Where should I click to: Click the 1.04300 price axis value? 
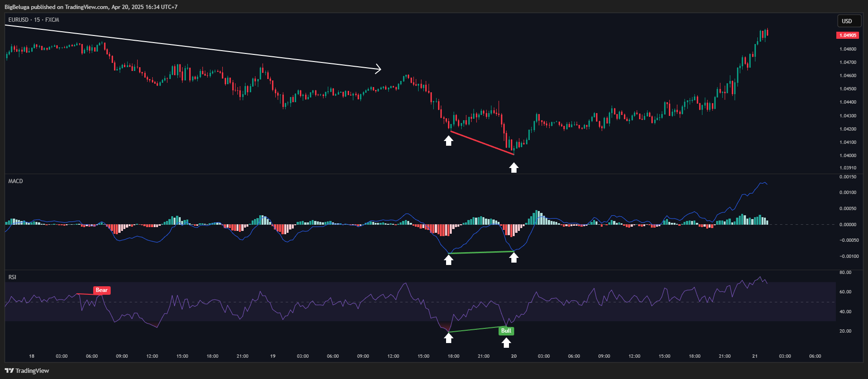click(x=848, y=115)
